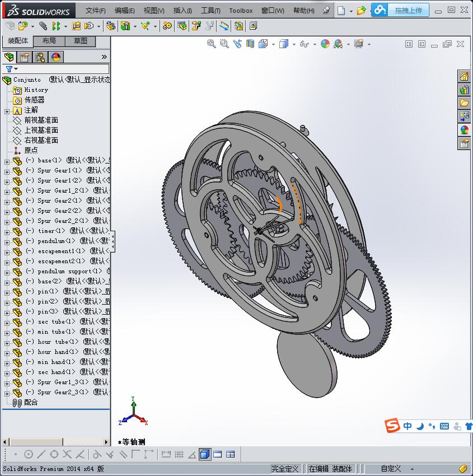Click the 自定义 units status button
Image resolution: width=473 pixels, height=476 pixels.
pos(391,469)
